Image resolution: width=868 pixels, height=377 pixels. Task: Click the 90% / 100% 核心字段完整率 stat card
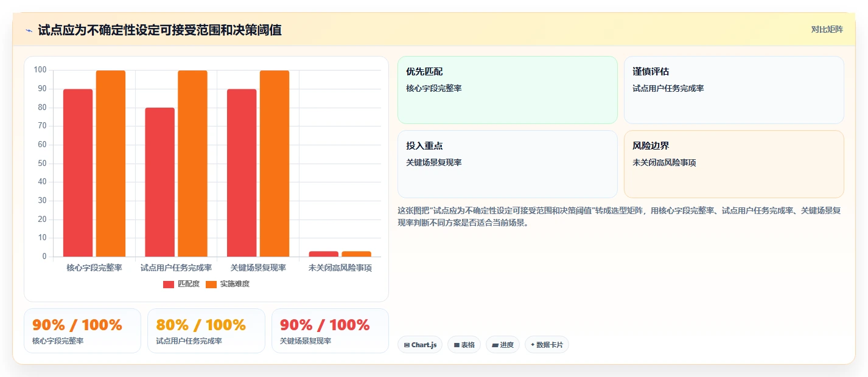[82, 331]
